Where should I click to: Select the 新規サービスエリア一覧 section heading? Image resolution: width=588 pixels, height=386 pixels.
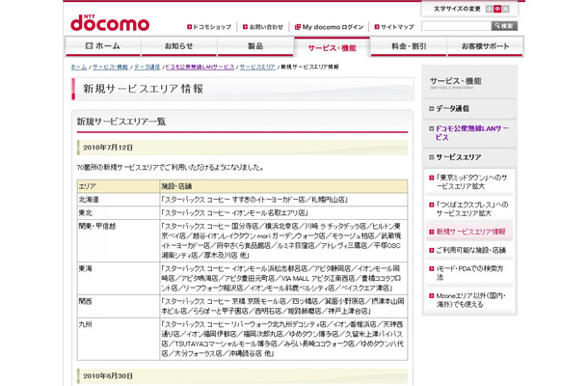click(121, 122)
